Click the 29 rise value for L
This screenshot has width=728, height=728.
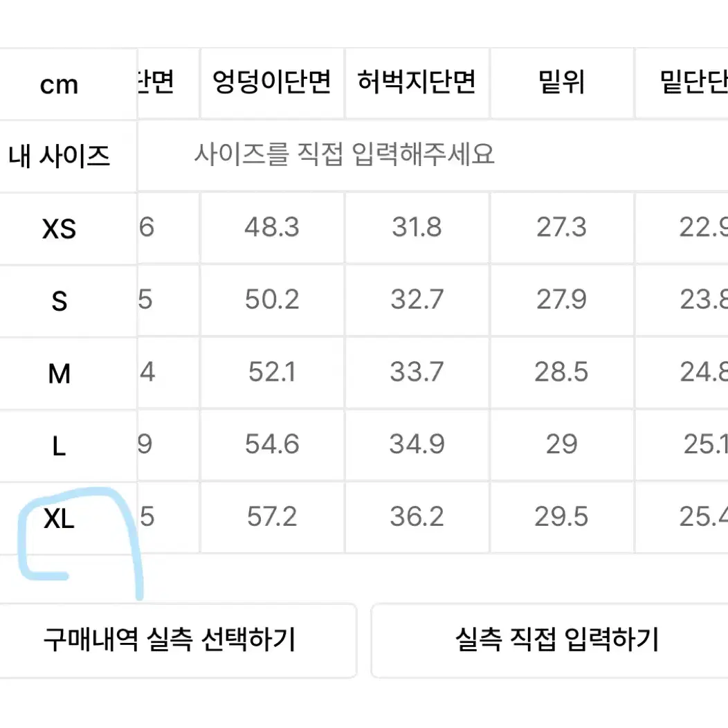pyautogui.click(x=562, y=444)
